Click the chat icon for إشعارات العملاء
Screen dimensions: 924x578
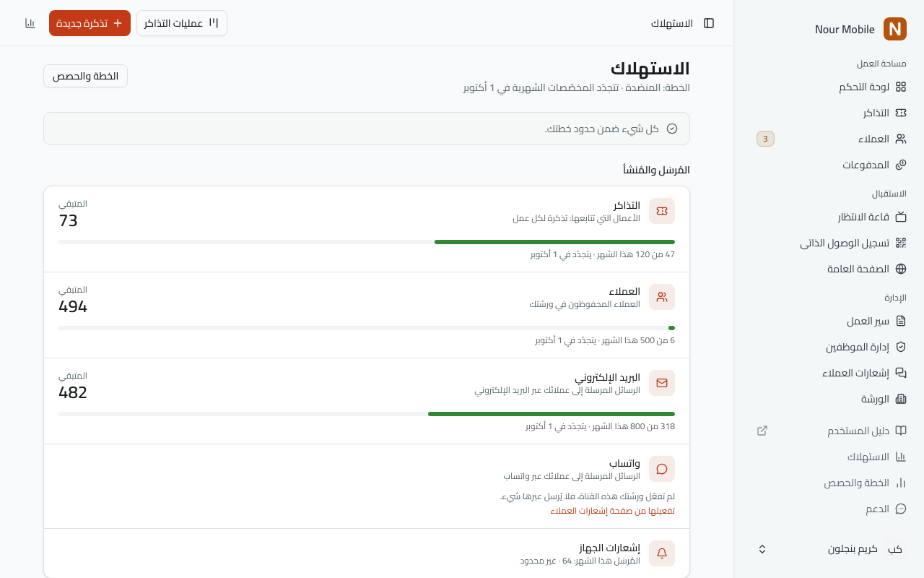click(x=901, y=373)
